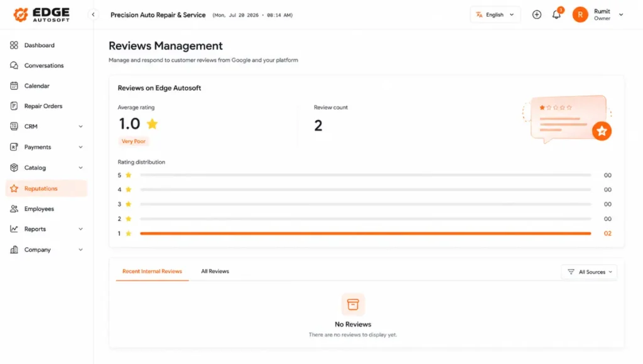Click the 5-star distribution bar
Viewport: 643px width, 364px height.
click(x=365, y=175)
